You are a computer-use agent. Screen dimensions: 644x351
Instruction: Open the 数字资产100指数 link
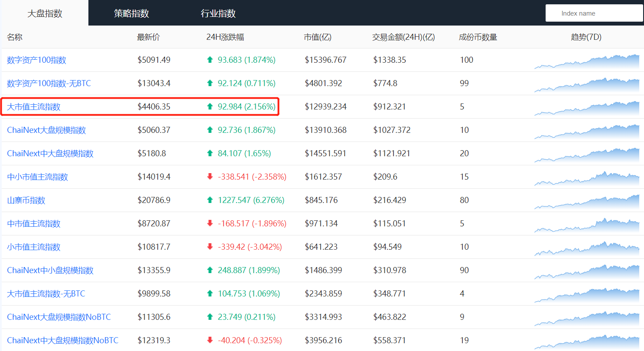[x=36, y=60]
